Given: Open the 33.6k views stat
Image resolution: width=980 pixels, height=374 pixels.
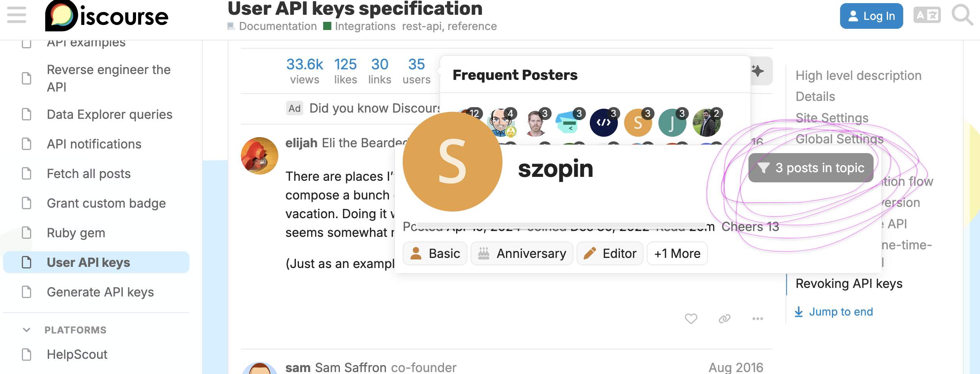Looking at the screenshot, I should pos(304,71).
